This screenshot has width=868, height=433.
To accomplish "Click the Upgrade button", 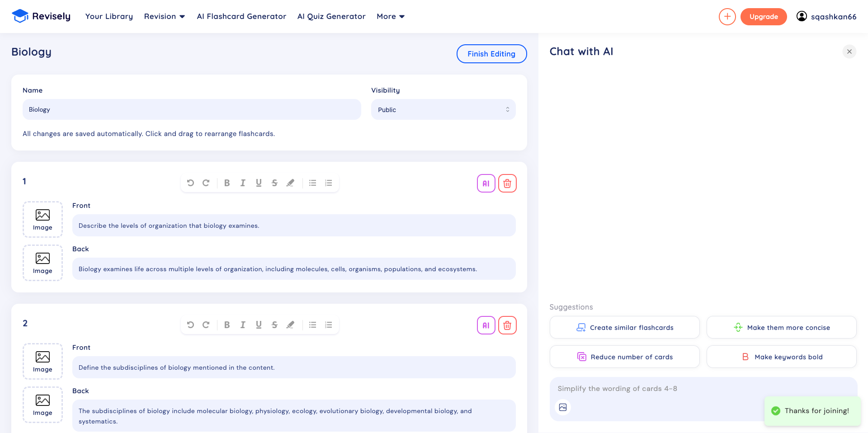I will pyautogui.click(x=764, y=16).
